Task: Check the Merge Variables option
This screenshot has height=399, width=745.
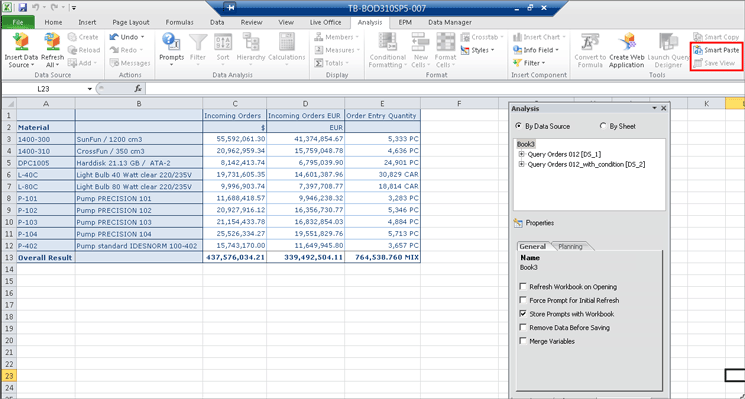Action: [523, 341]
